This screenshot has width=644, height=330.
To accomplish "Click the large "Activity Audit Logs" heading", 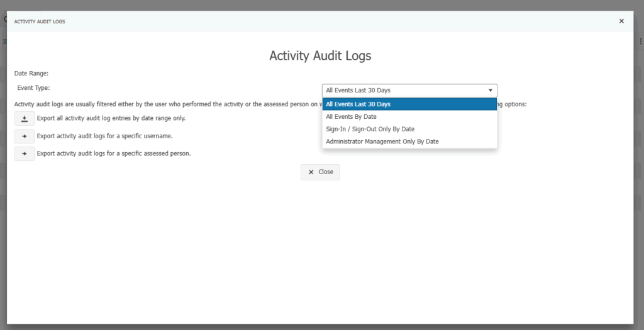I will 320,55.
